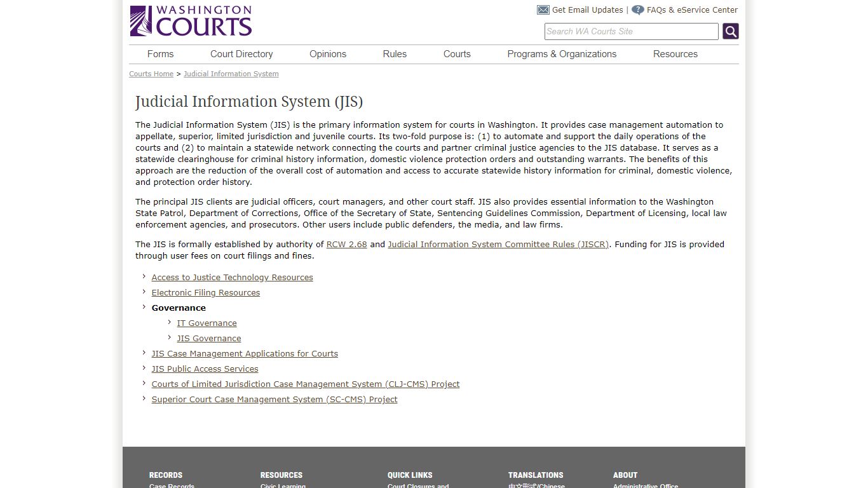Open Access to Justice Technology Resources
868x488 pixels.
tap(232, 277)
